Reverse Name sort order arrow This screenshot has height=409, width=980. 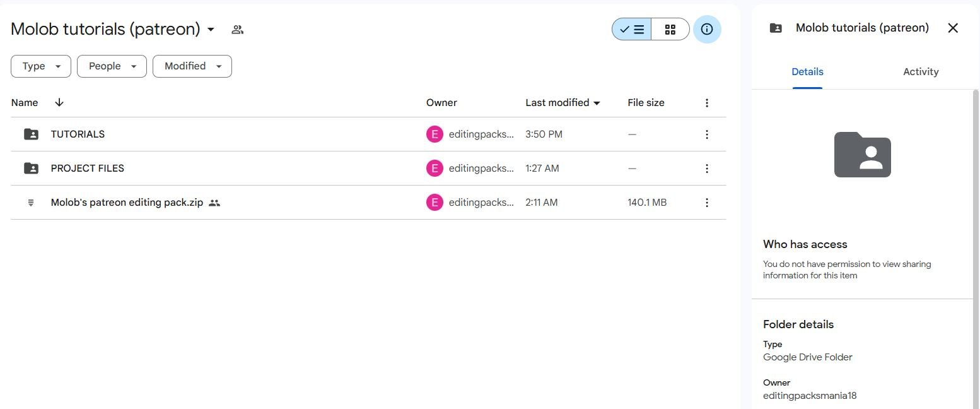pyautogui.click(x=59, y=102)
